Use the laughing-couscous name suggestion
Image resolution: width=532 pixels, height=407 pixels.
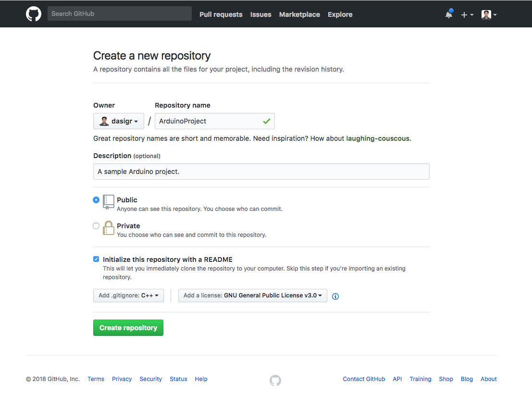(378, 138)
